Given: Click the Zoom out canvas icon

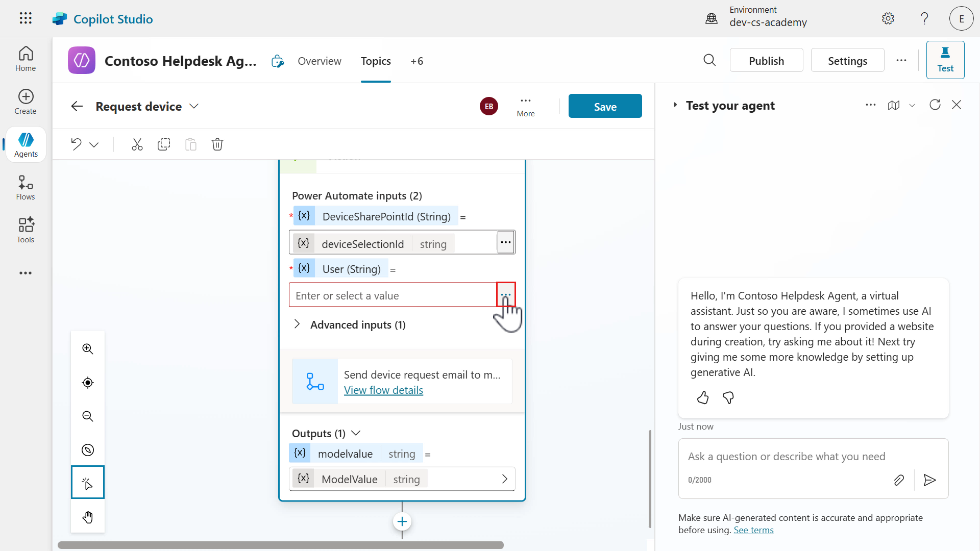Looking at the screenshot, I should click(x=88, y=416).
